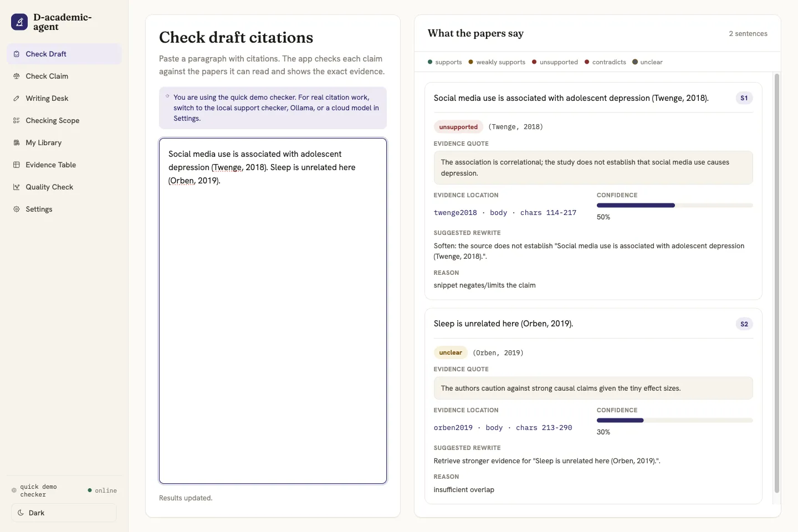Click the 'What the papers say' heading
798x532 pixels.
coord(475,33)
